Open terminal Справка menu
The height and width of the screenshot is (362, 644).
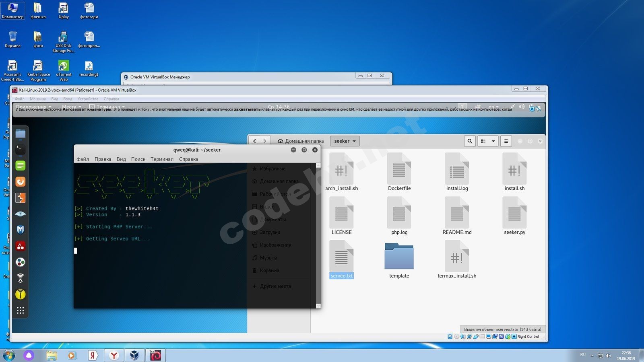point(188,159)
